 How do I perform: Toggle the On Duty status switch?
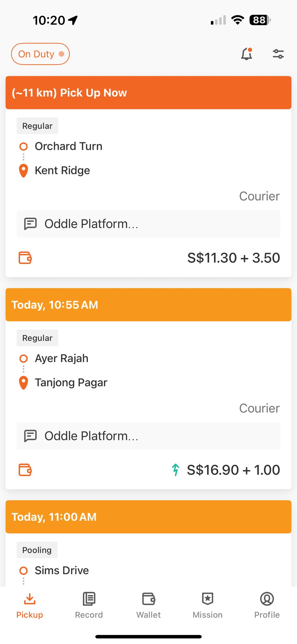(x=40, y=54)
